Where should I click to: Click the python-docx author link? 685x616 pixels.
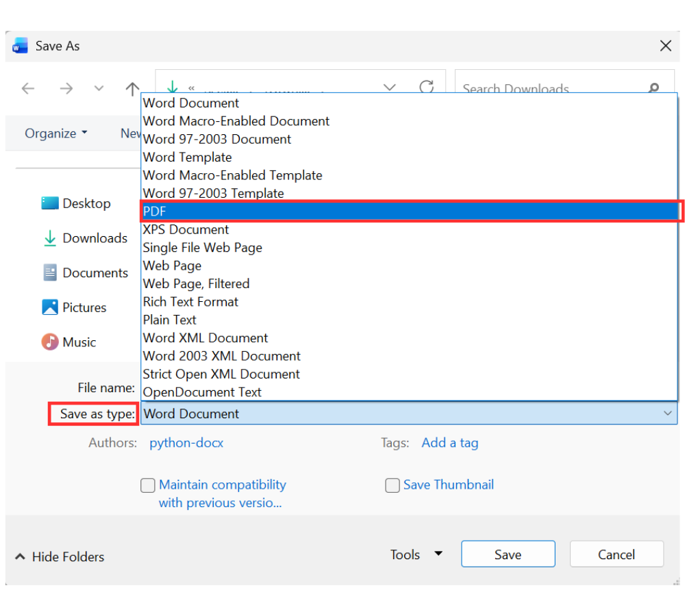point(186,443)
